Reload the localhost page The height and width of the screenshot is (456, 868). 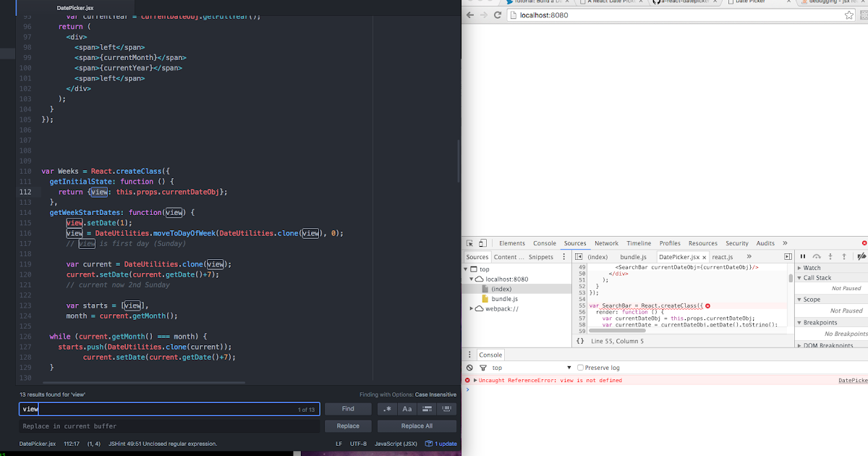[x=498, y=15]
